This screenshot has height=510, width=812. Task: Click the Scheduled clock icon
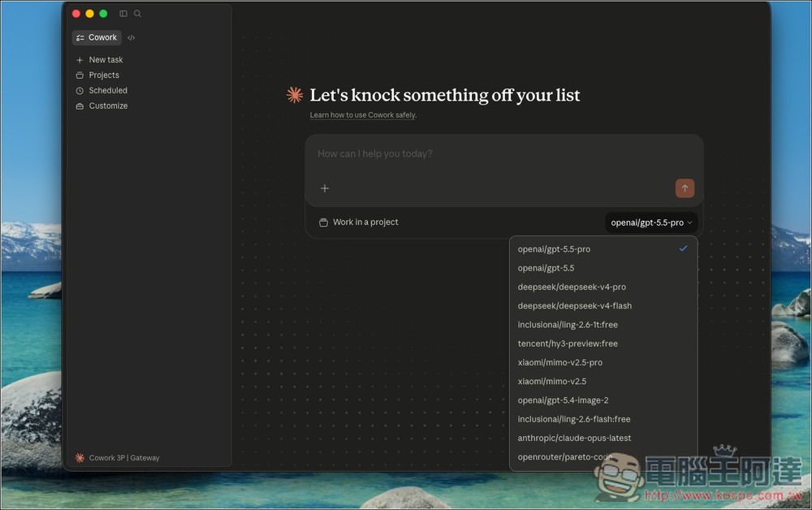pos(80,91)
